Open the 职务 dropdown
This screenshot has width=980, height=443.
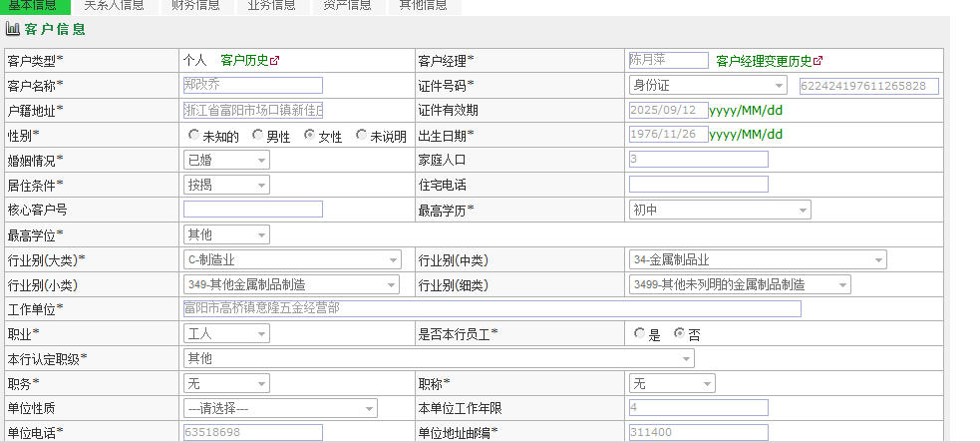226,383
